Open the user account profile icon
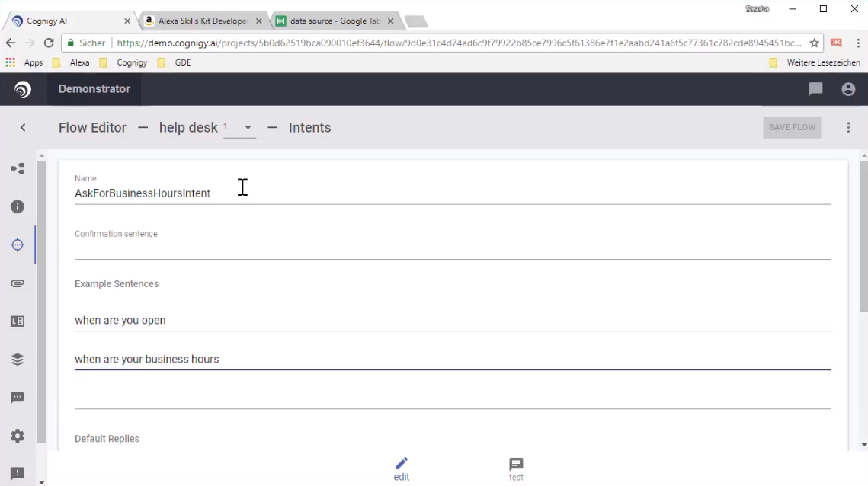This screenshot has height=486, width=868. 848,89
